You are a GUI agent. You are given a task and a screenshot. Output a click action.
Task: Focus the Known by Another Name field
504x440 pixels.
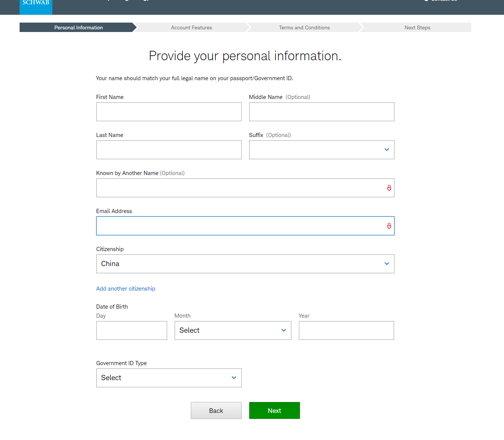tap(245, 188)
